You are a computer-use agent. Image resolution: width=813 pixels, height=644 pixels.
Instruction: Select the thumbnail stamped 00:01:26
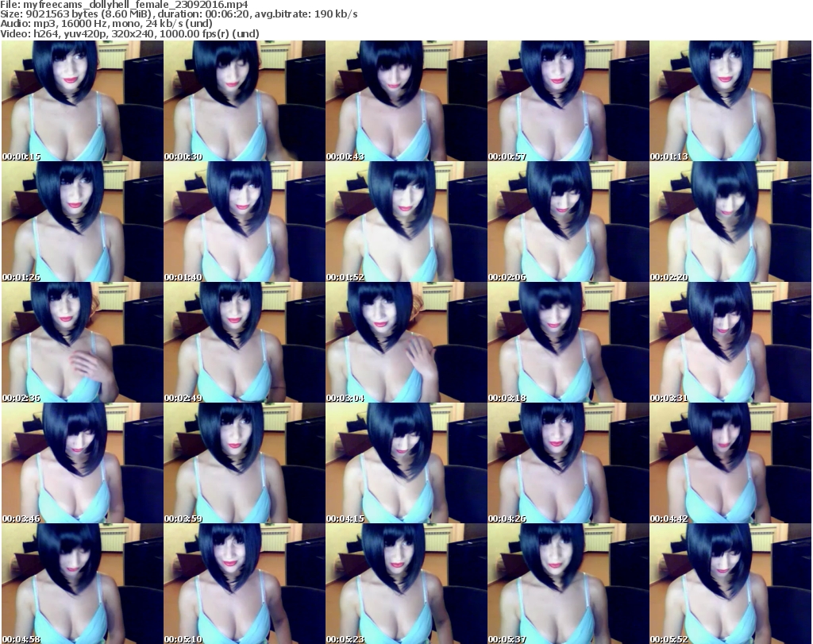(x=83, y=222)
